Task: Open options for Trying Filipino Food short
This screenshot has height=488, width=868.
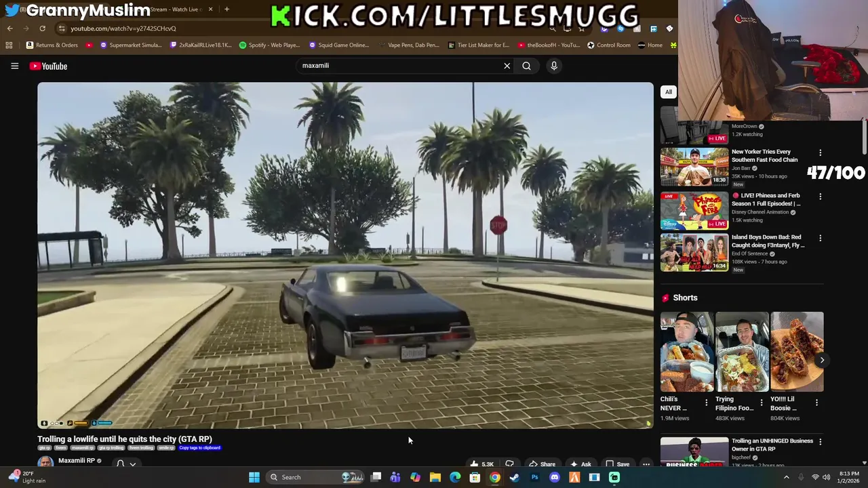Action: [x=761, y=403]
